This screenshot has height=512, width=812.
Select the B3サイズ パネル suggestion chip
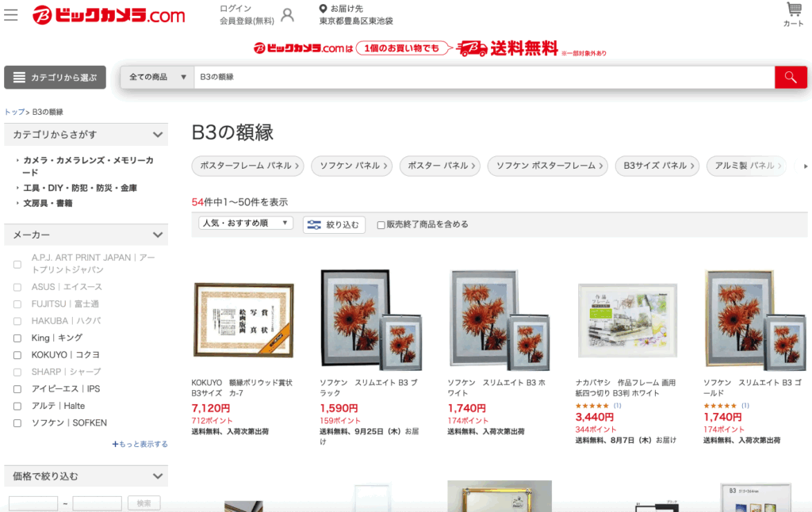coord(657,166)
